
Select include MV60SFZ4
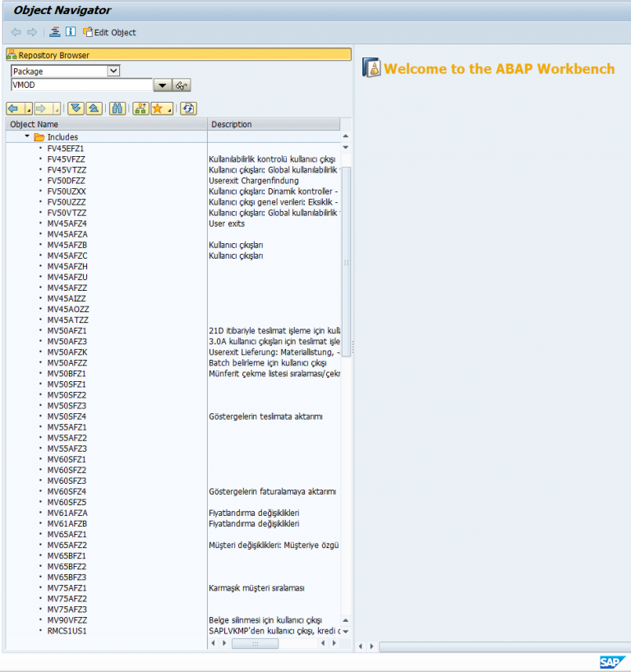[67, 491]
